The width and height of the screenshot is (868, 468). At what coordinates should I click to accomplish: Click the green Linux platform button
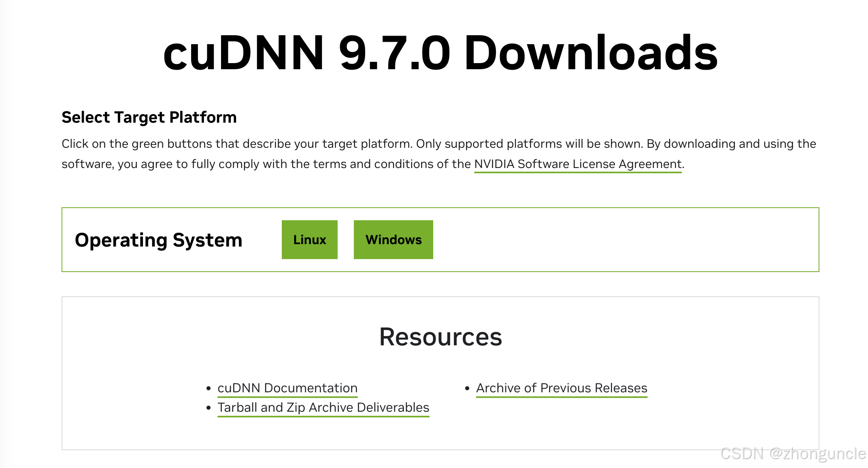point(309,240)
